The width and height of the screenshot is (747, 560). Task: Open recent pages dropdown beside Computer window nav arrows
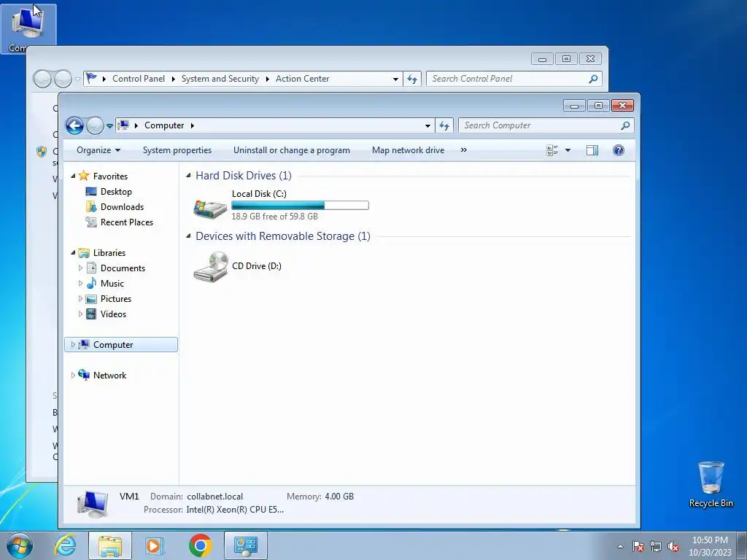(x=109, y=125)
